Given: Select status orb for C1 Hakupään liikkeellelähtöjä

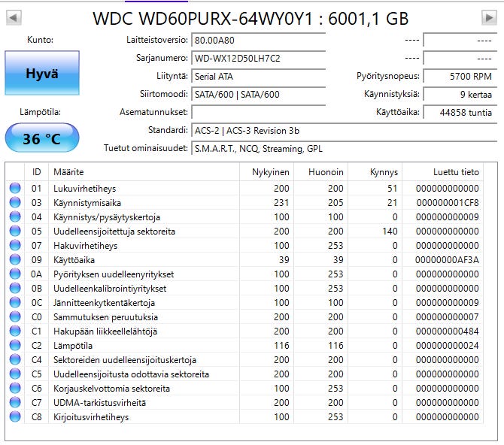Looking at the screenshot, I should click(15, 331).
